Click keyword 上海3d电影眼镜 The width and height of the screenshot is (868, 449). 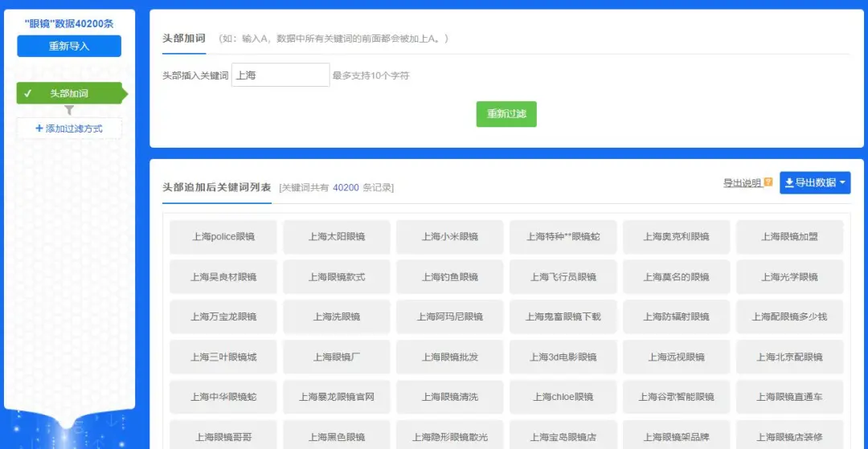click(563, 357)
